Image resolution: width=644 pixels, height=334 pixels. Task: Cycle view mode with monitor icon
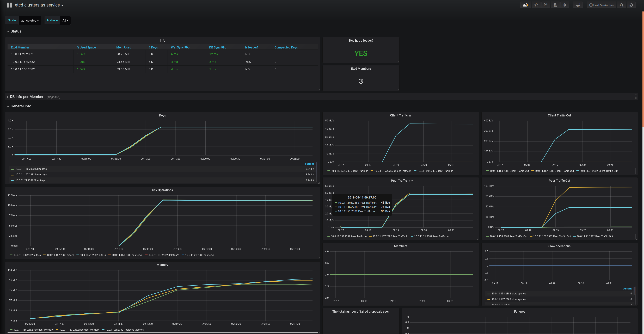click(x=578, y=5)
